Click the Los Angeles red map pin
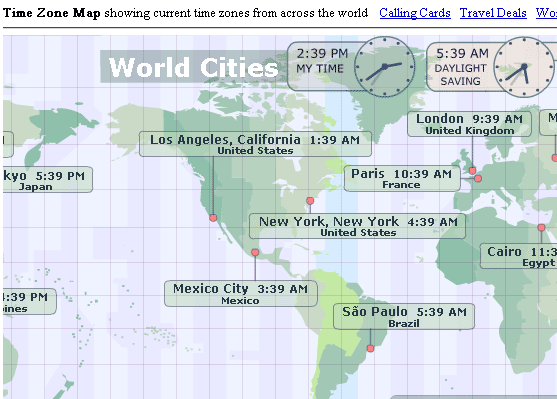 [213, 218]
